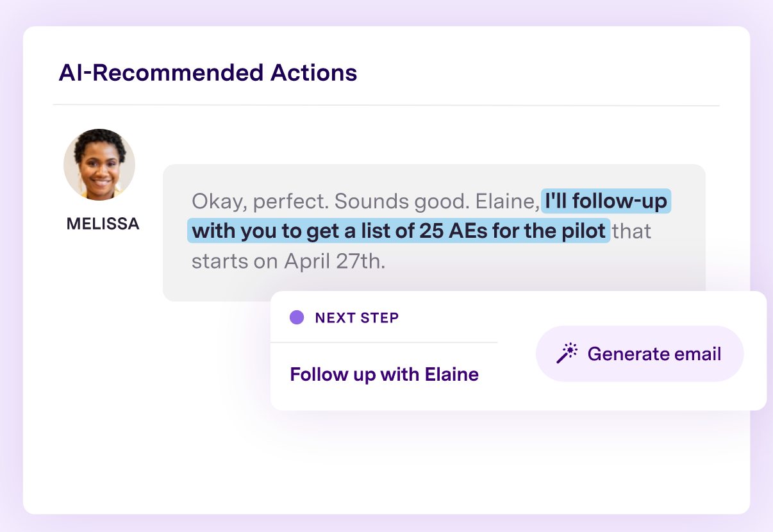Expand the NEXT STEP section

(356, 317)
